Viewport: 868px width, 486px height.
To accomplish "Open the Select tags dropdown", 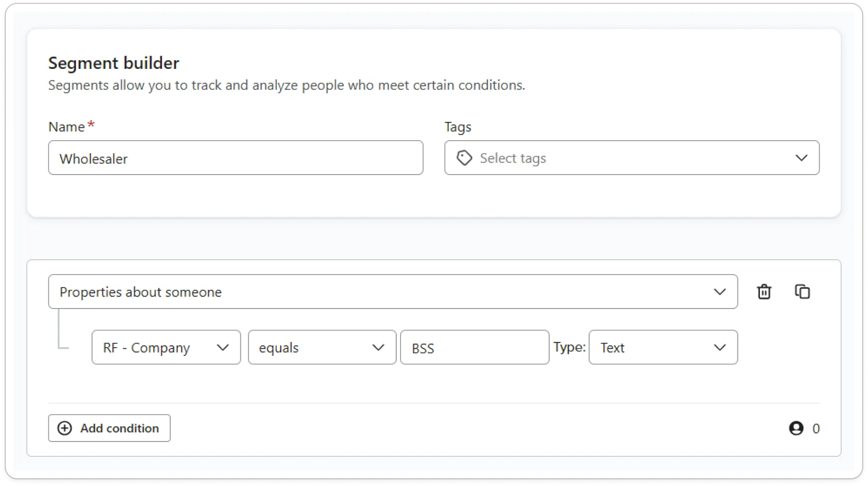I will coord(632,158).
